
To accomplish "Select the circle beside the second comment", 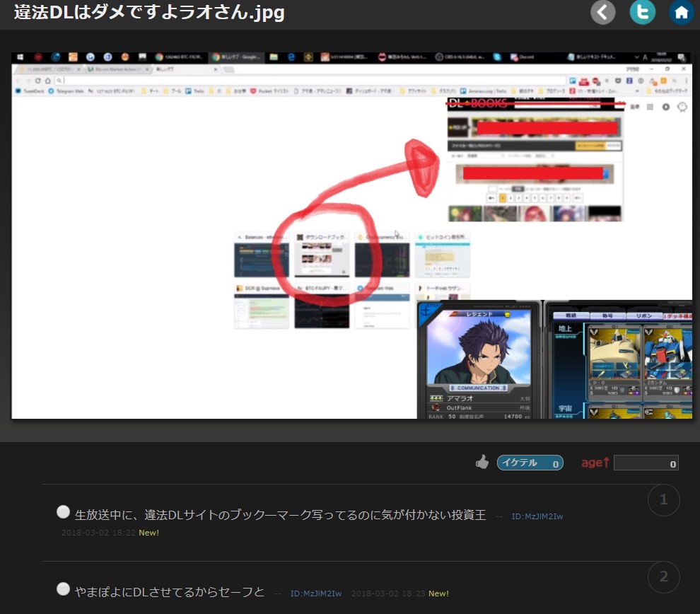I will [x=64, y=589].
